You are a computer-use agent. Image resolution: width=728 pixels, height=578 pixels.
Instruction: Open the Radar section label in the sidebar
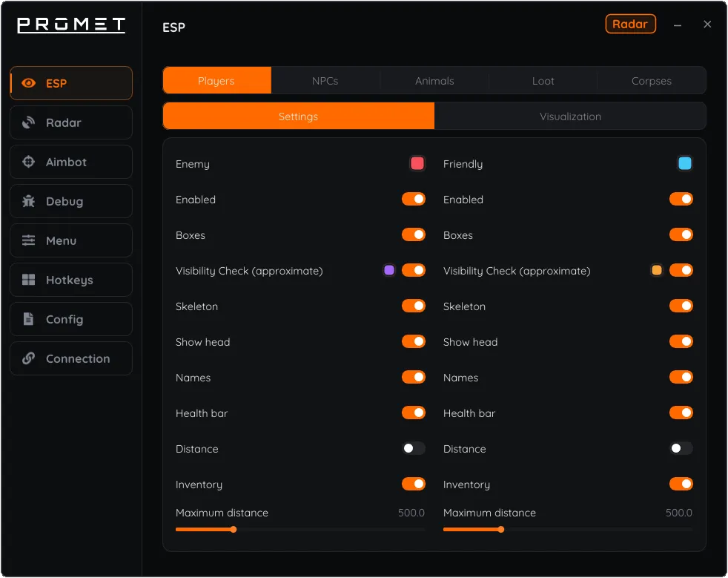(64, 122)
